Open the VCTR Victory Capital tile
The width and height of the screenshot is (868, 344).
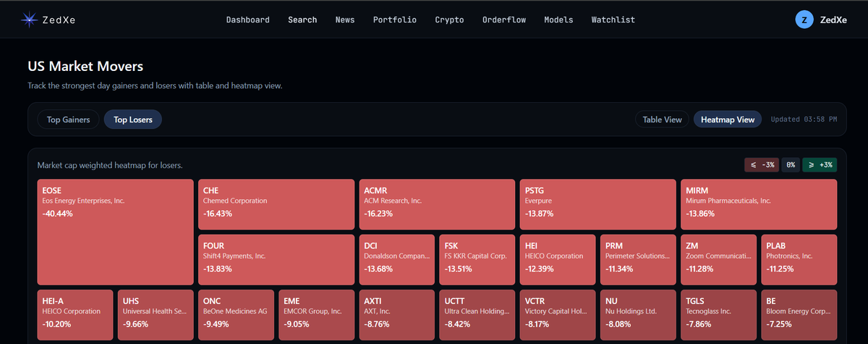click(558, 315)
